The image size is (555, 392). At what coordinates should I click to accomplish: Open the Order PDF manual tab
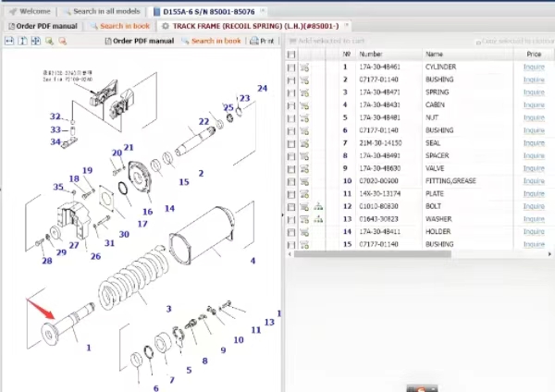point(43,26)
